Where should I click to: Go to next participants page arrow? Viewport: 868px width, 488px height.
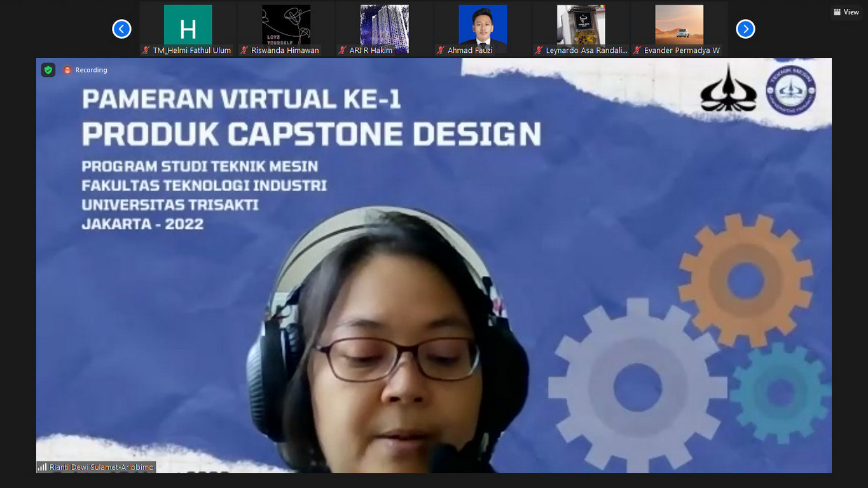pos(745,29)
